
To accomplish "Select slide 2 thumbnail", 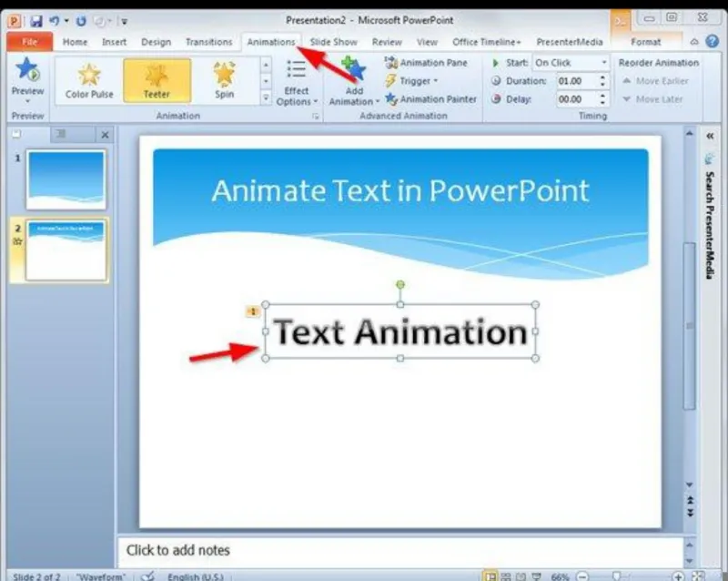I will point(66,250).
